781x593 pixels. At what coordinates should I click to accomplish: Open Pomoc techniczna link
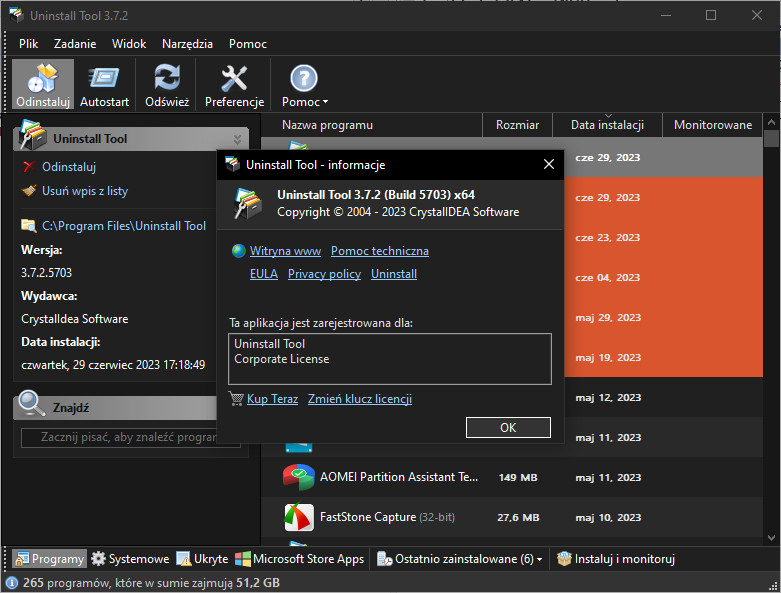(380, 251)
